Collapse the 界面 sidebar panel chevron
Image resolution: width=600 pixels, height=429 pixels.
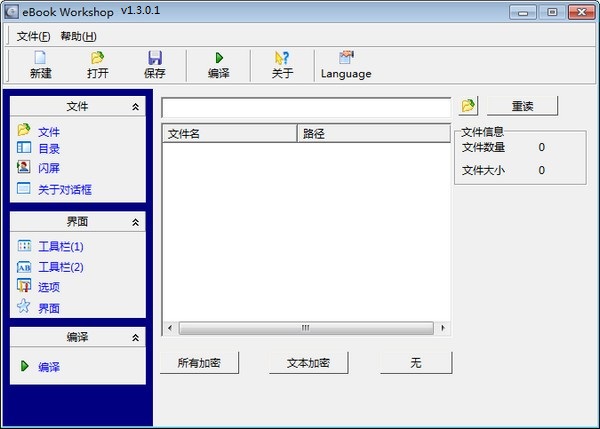(135, 222)
